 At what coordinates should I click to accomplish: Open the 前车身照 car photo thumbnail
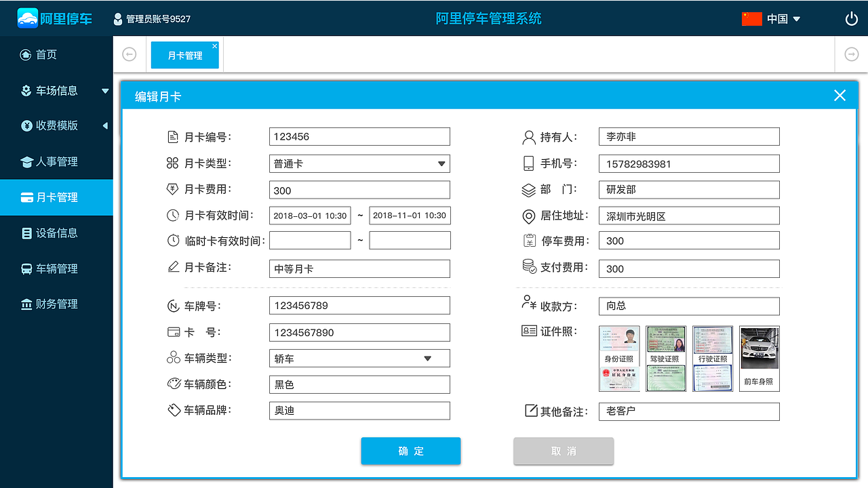pos(759,359)
